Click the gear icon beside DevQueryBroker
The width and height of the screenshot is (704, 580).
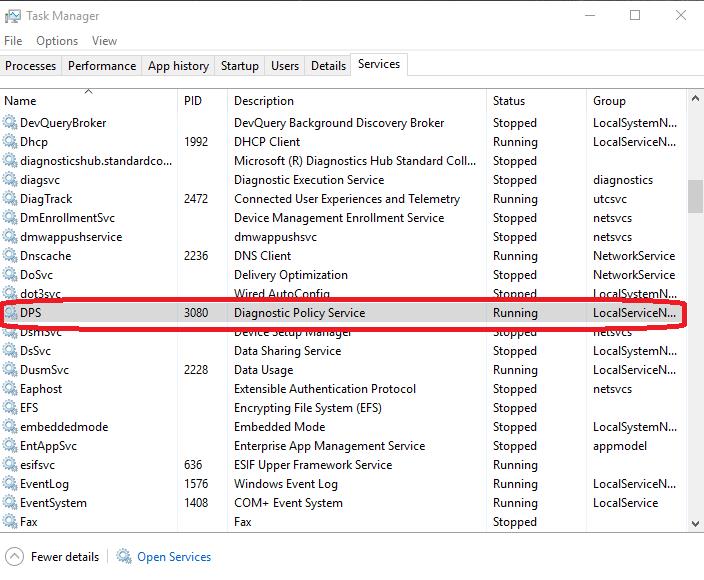click(10, 123)
